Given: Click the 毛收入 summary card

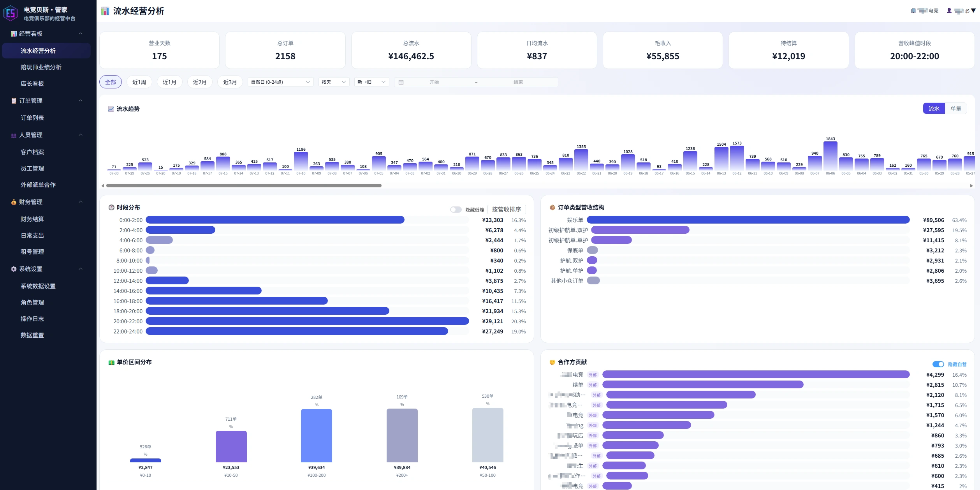Looking at the screenshot, I should (663, 50).
